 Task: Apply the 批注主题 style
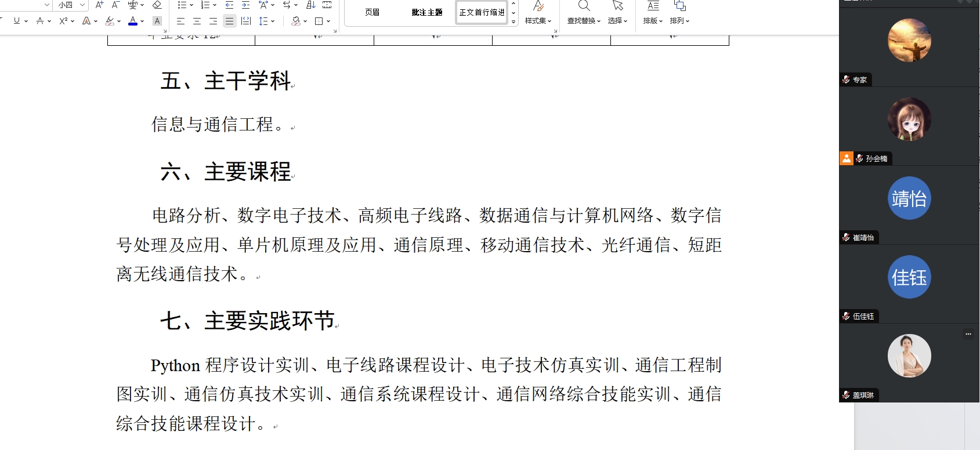[427, 12]
